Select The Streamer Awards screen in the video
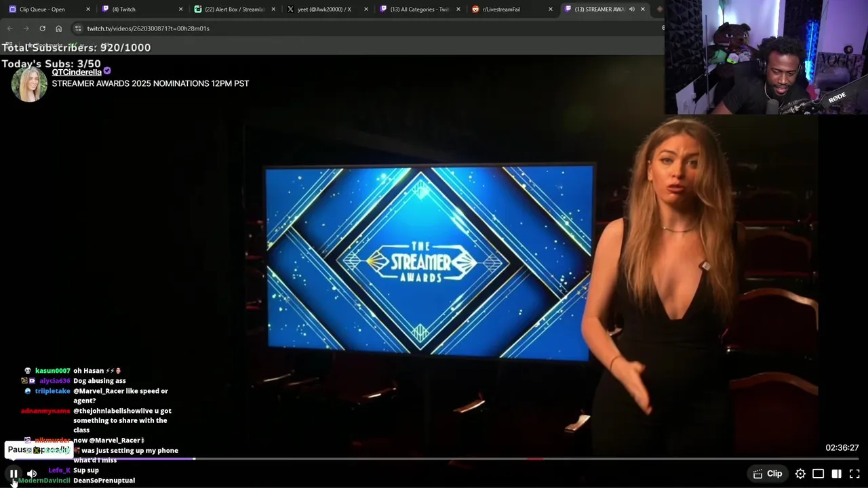Viewport: 868px width, 488px height. tap(429, 262)
